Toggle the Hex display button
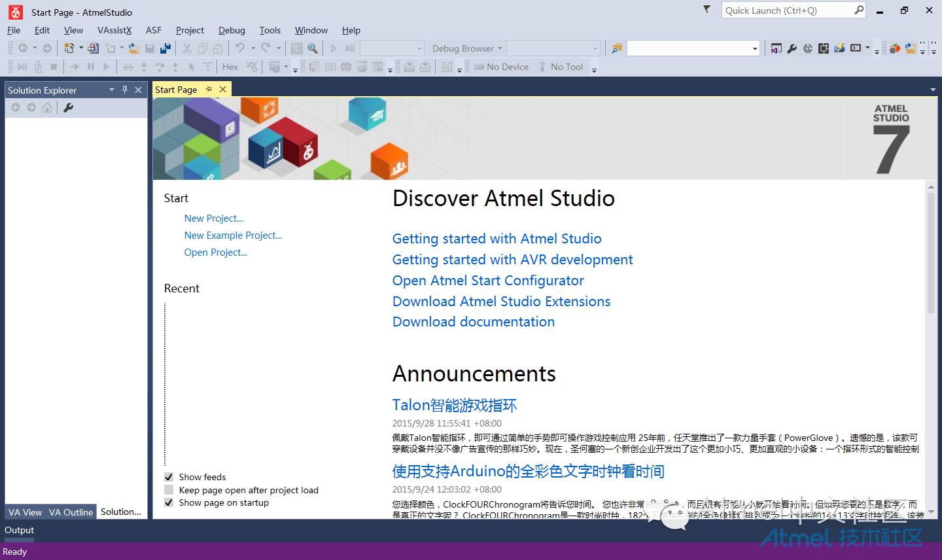Image resolution: width=942 pixels, height=560 pixels. pos(230,67)
